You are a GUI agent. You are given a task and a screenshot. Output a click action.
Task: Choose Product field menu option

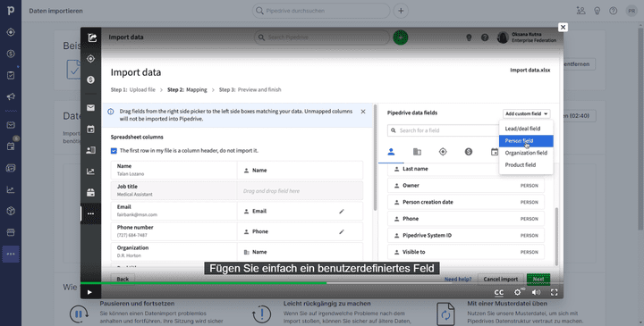tap(526, 165)
